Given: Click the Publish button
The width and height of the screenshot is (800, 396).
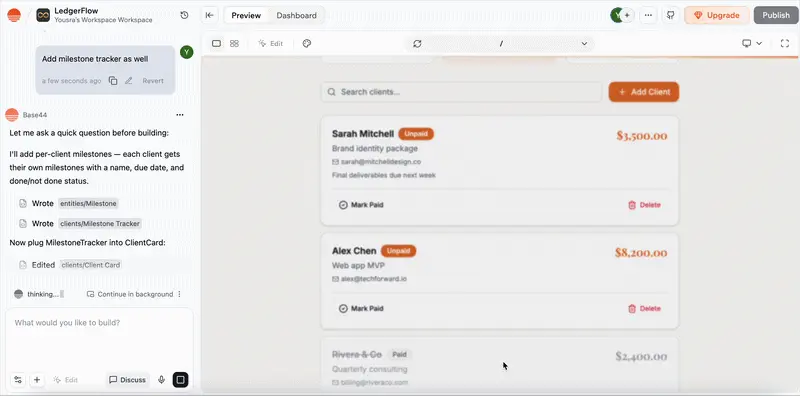Looking at the screenshot, I should (x=776, y=15).
